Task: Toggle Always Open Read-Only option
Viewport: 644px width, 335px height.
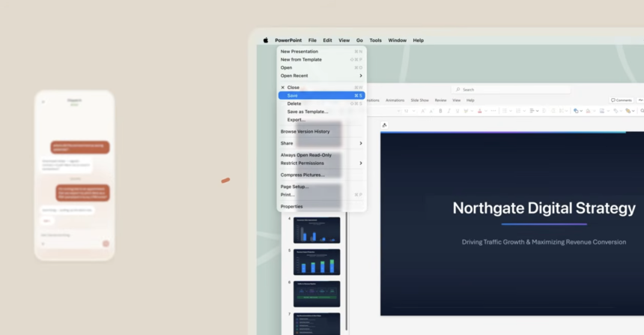Action: [321, 155]
